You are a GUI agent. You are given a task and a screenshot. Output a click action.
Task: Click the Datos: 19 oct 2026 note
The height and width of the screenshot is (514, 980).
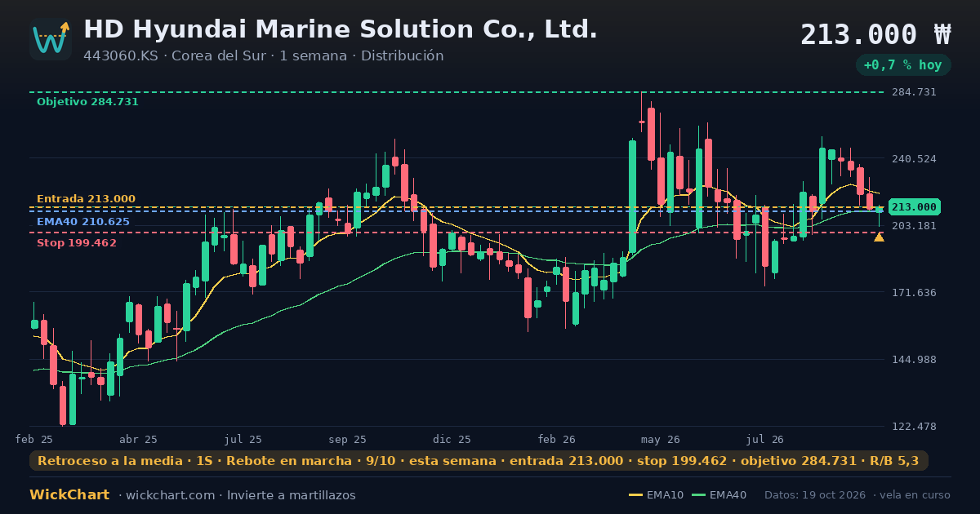click(814, 495)
